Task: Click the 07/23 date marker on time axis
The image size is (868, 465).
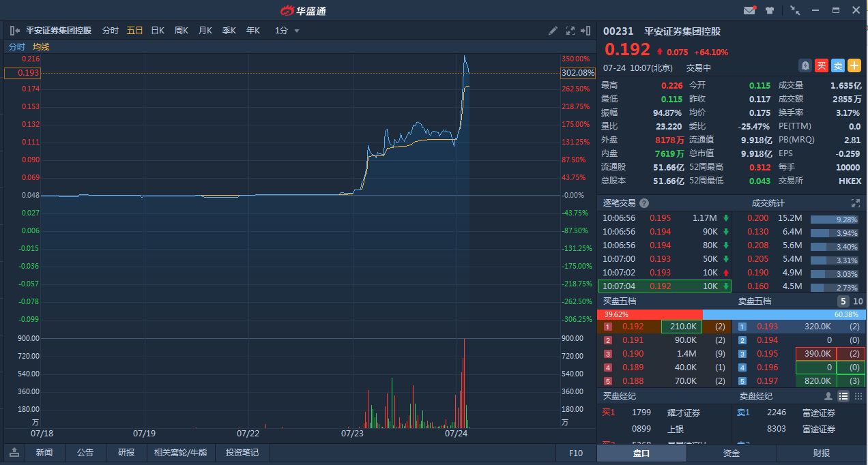Action: [x=351, y=433]
